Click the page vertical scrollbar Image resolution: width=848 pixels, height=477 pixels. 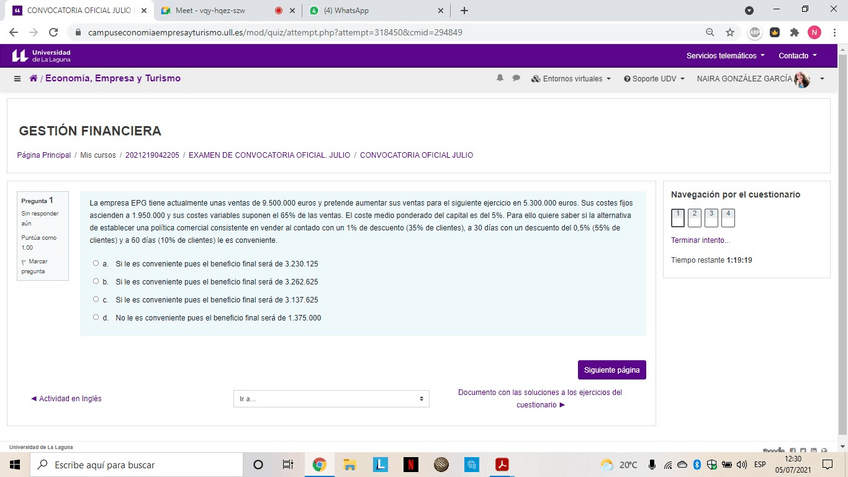pos(843,243)
